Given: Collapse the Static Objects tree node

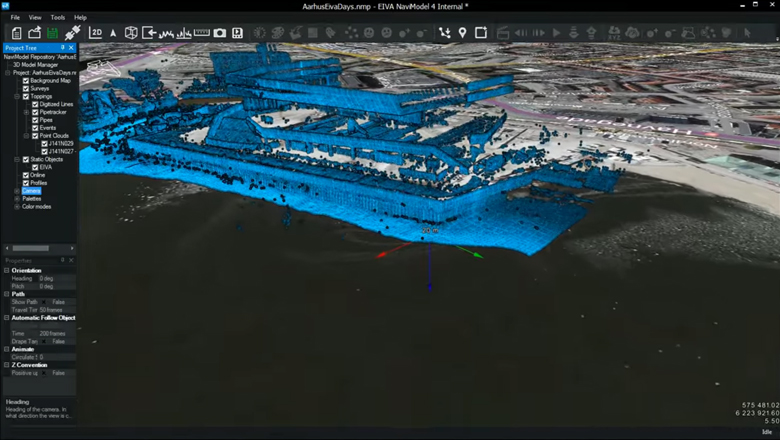Looking at the screenshot, I should tap(17, 160).
